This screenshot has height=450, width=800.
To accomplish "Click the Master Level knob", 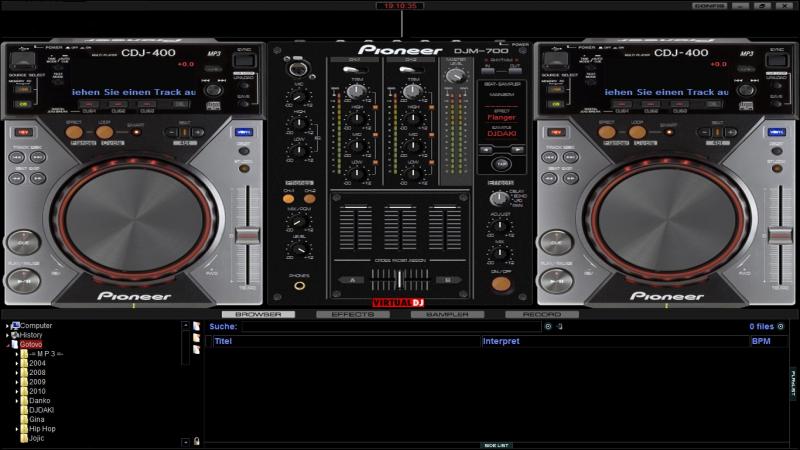I will (x=455, y=76).
